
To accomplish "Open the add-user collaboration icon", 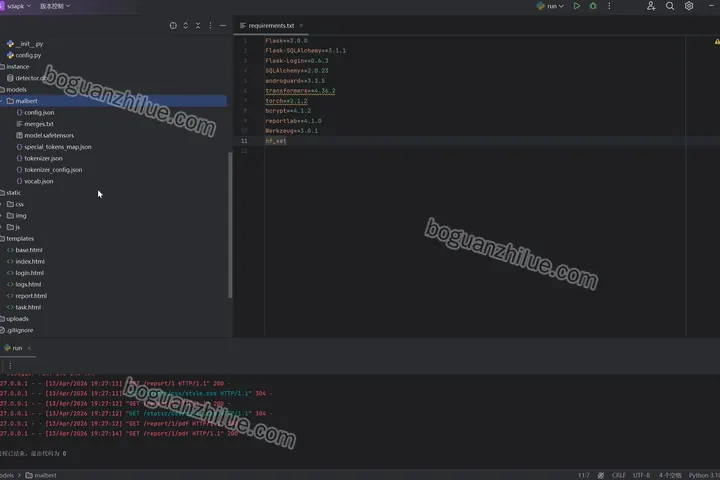I will coord(651,6).
